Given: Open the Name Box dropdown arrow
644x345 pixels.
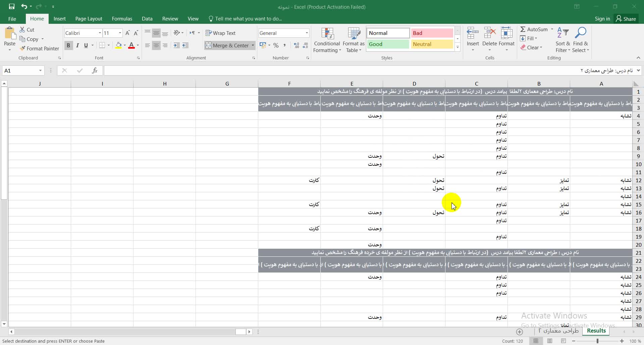Looking at the screenshot, I should click(40, 70).
